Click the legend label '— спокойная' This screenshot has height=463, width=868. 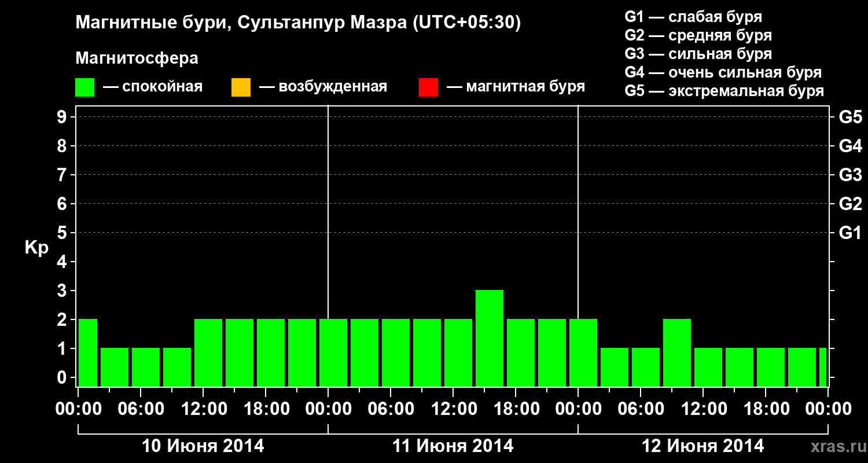153,87
